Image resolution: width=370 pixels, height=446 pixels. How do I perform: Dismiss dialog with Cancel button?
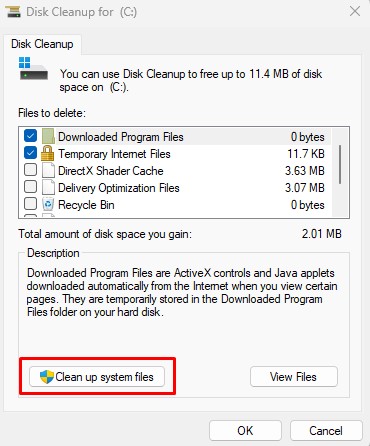[326, 431]
